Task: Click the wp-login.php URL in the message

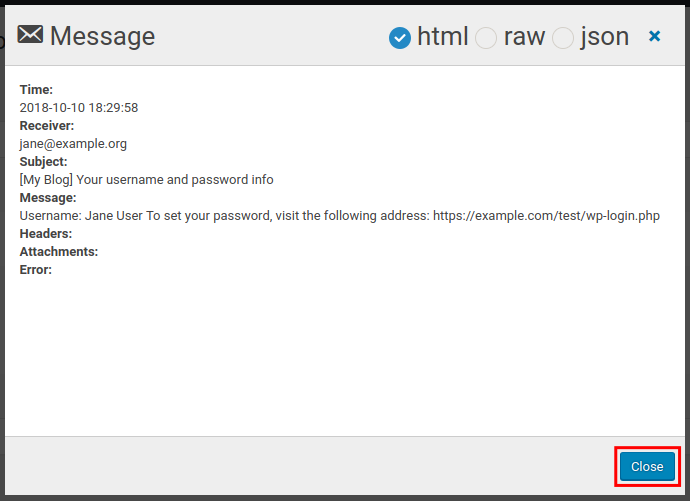Action: click(x=546, y=215)
